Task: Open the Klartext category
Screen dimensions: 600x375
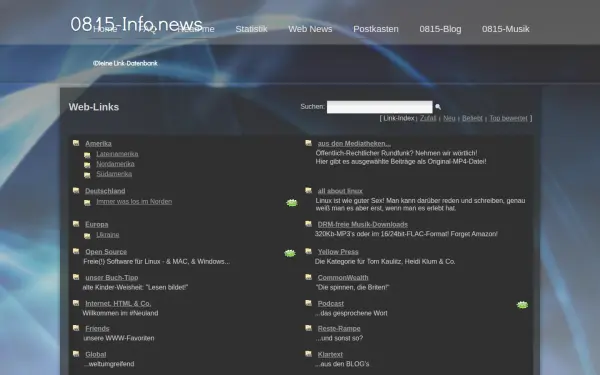Action: 330,354
